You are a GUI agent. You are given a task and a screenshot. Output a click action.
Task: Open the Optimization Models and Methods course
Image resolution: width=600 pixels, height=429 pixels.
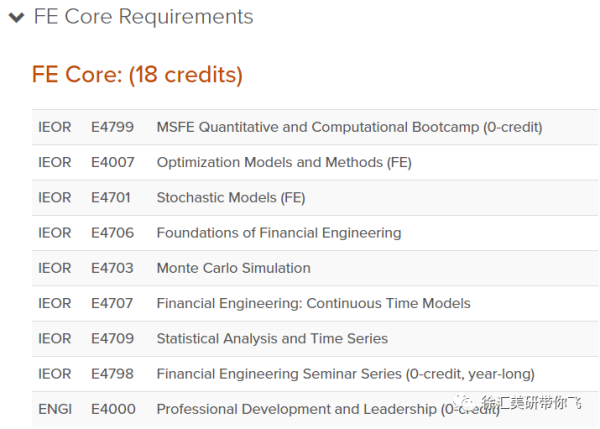pyautogui.click(x=284, y=162)
